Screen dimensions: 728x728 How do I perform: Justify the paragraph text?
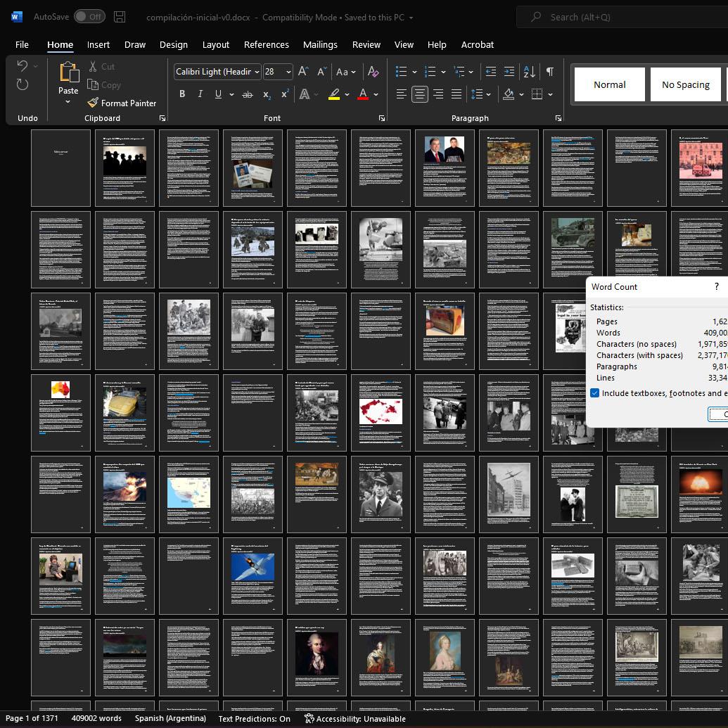[456, 94]
